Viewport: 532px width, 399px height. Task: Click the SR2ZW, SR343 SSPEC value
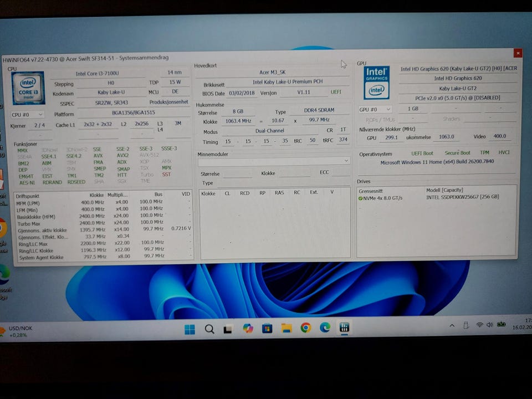point(111,103)
